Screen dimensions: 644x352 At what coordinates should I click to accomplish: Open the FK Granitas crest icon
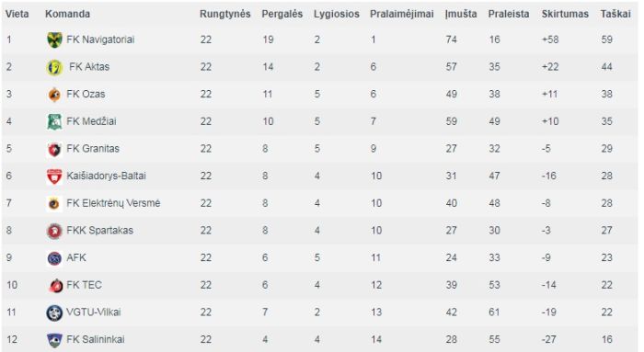tap(54, 149)
